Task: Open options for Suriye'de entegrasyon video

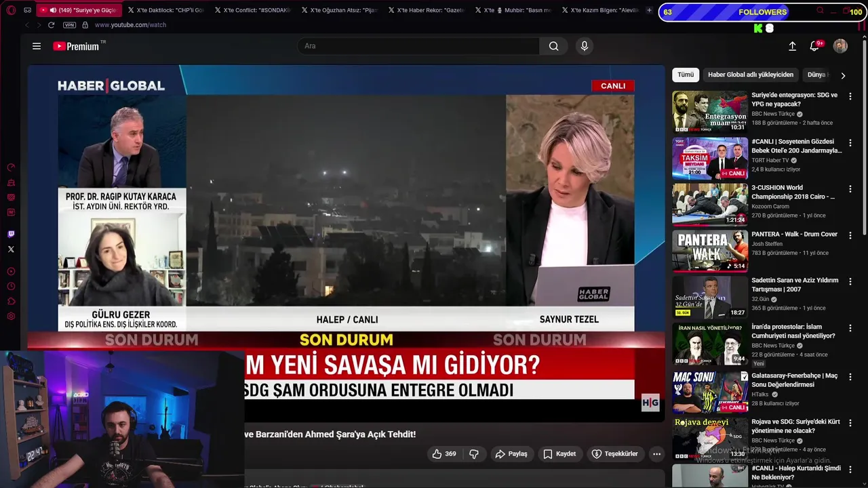Action: tap(850, 96)
